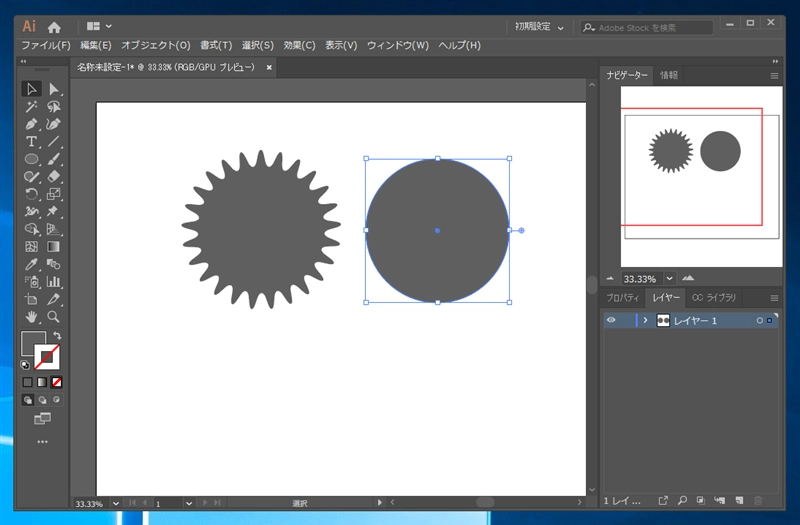Select the Shape Builder tool

pos(32,229)
